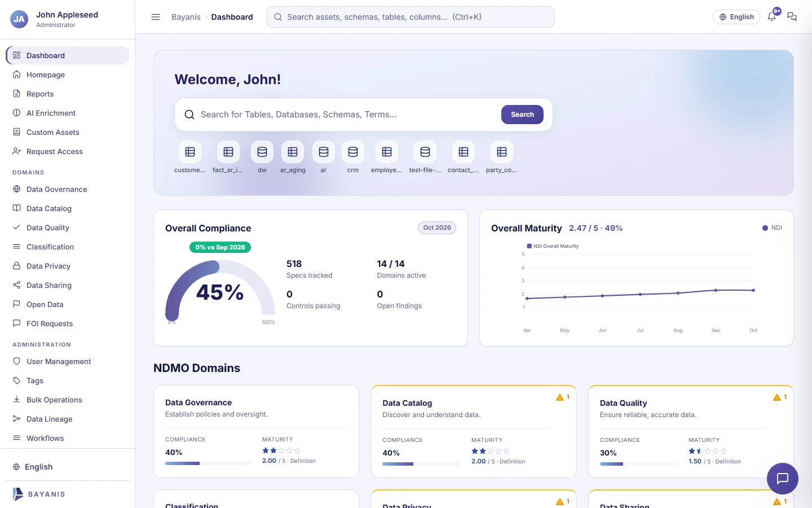Open Tags in sidebar
Screen dimensions: 812x508
coord(68,380)
